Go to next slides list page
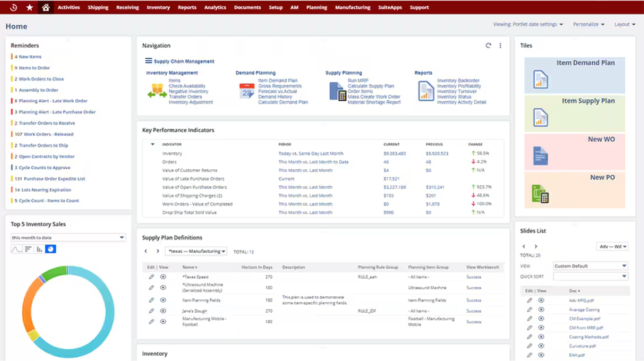The width and height of the screenshot is (644, 361). [x=535, y=246]
